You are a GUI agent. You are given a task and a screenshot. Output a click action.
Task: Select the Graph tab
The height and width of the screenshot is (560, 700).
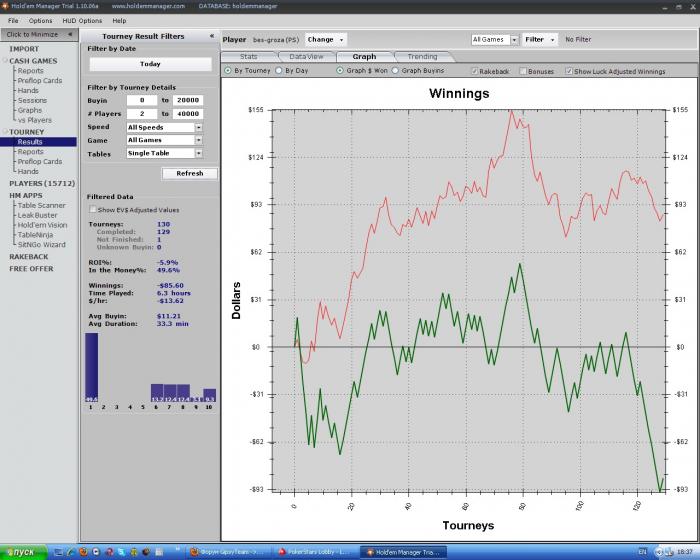point(364,57)
